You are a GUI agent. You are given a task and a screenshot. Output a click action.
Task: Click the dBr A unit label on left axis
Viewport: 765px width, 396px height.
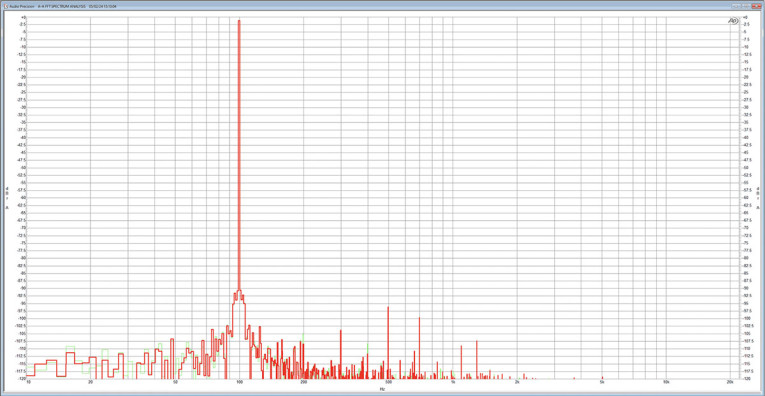click(7, 198)
